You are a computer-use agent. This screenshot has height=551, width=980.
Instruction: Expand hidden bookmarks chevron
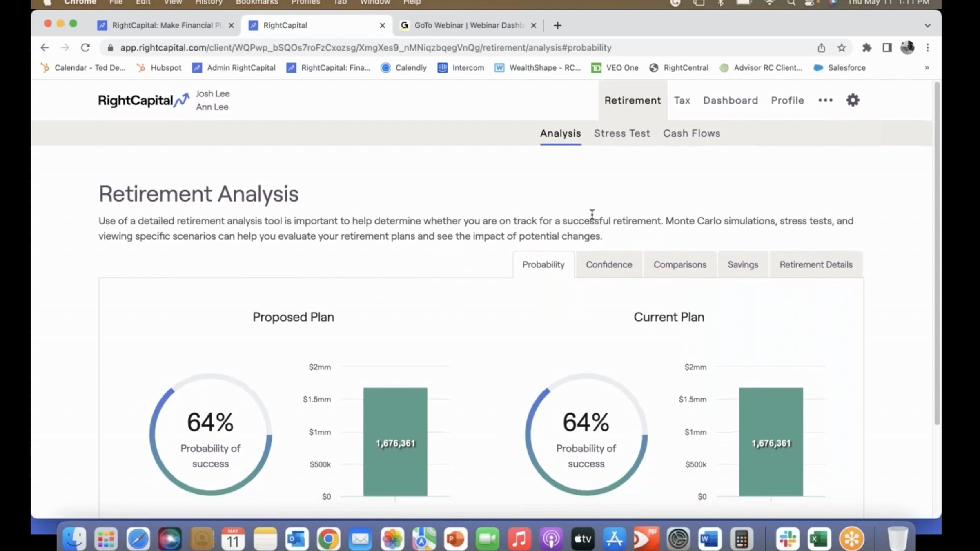[927, 68]
